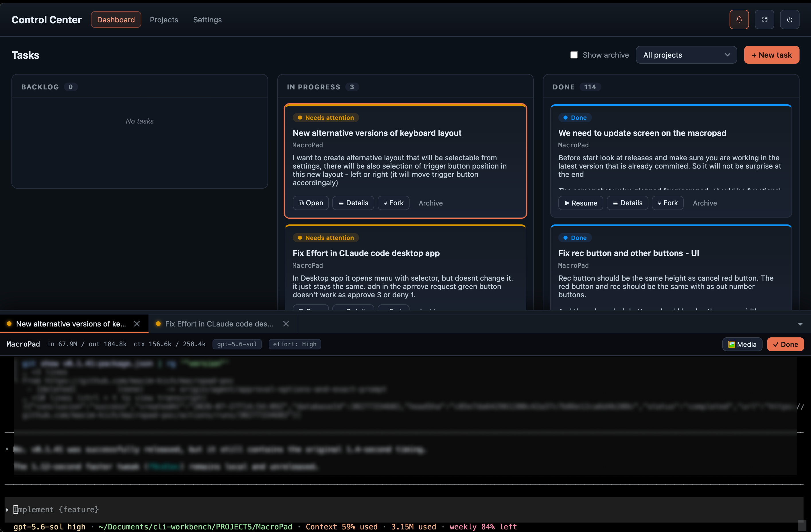This screenshot has height=532, width=811.
Task: Click the Done badge on Fix rec button card
Action: (575, 238)
